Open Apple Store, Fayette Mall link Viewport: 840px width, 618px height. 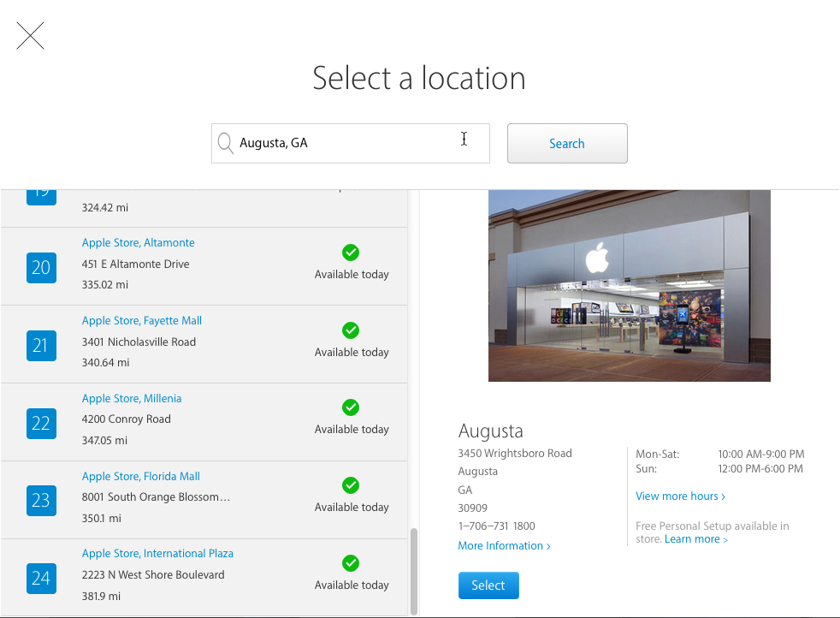[x=142, y=320]
